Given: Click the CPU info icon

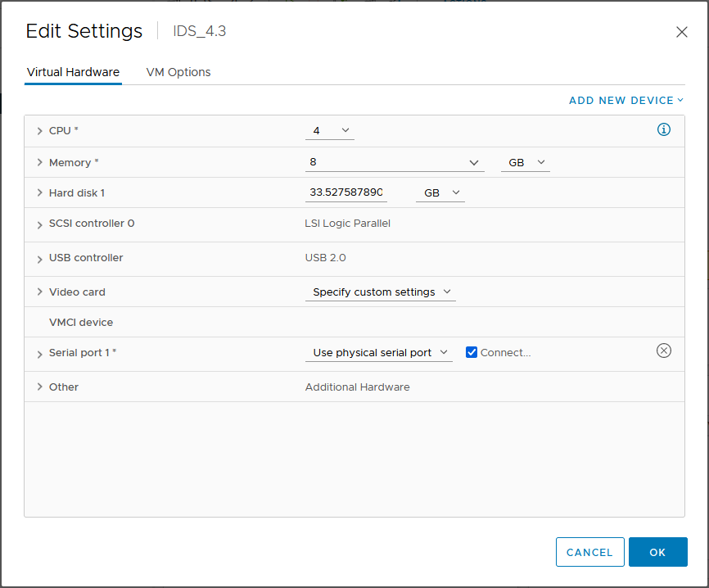Looking at the screenshot, I should [x=664, y=129].
